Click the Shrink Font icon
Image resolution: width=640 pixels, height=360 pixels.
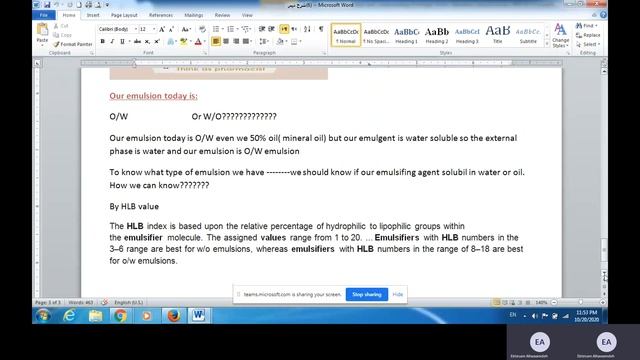[x=171, y=29]
